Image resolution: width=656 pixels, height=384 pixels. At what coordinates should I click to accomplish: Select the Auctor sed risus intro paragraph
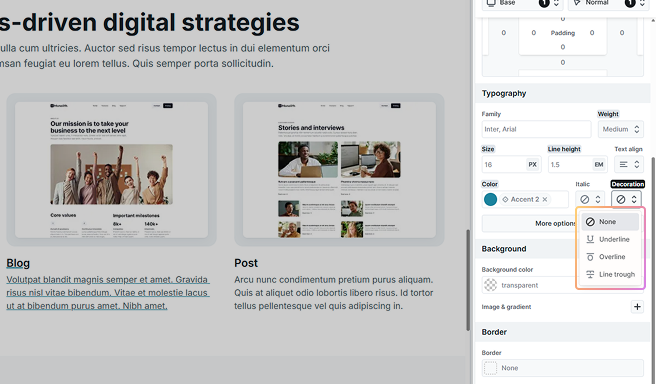click(x=165, y=56)
